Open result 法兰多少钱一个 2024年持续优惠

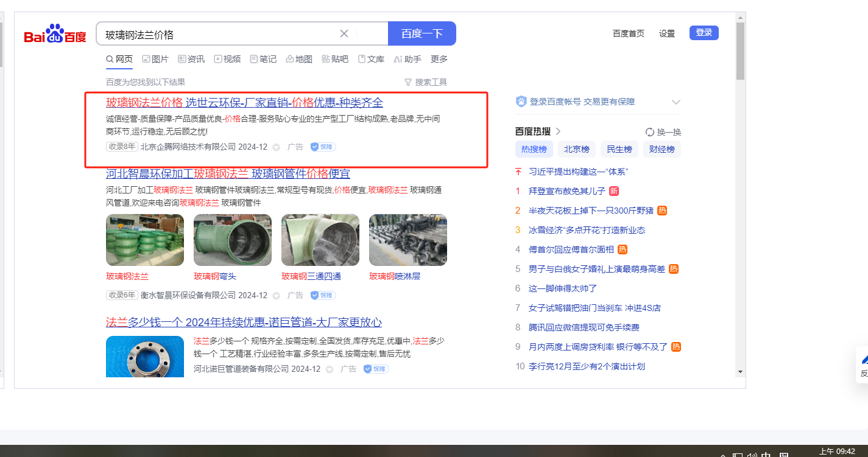coord(244,322)
